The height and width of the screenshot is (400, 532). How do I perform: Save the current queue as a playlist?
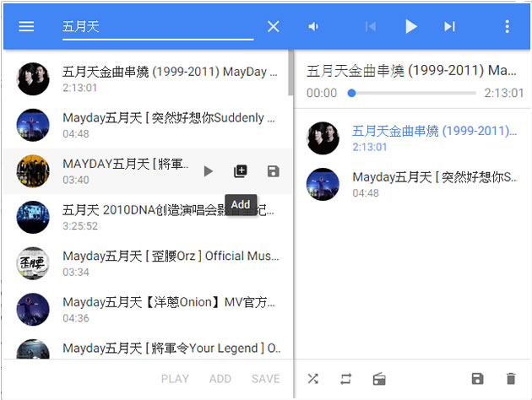click(477, 379)
